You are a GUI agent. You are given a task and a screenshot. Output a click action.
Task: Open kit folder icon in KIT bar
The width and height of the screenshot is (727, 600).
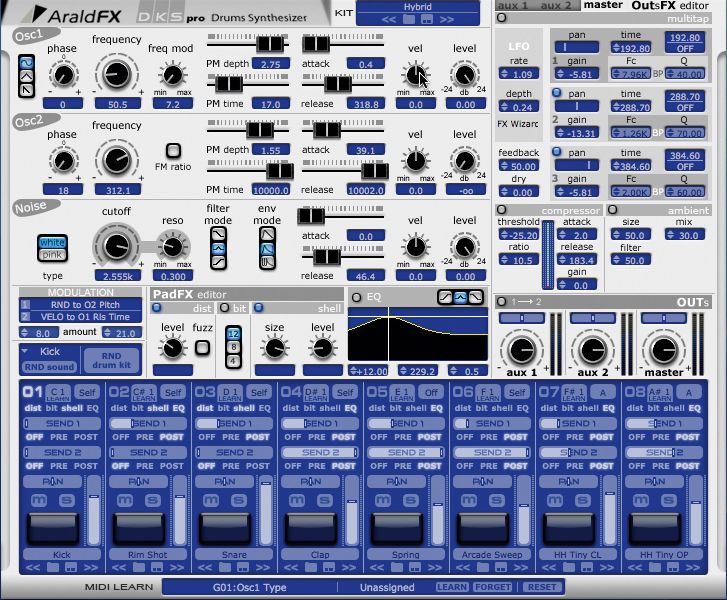(409, 19)
